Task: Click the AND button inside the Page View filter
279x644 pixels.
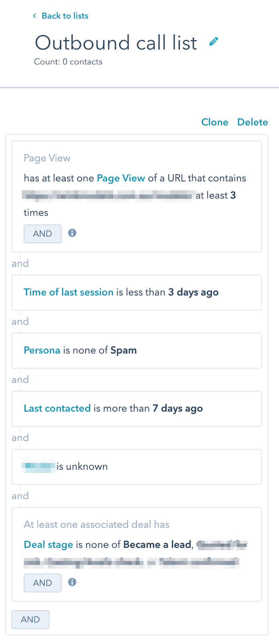Action: (x=42, y=233)
